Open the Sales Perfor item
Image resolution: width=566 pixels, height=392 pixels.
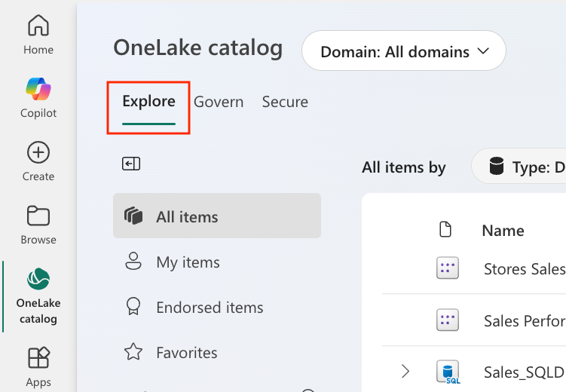[525, 321]
